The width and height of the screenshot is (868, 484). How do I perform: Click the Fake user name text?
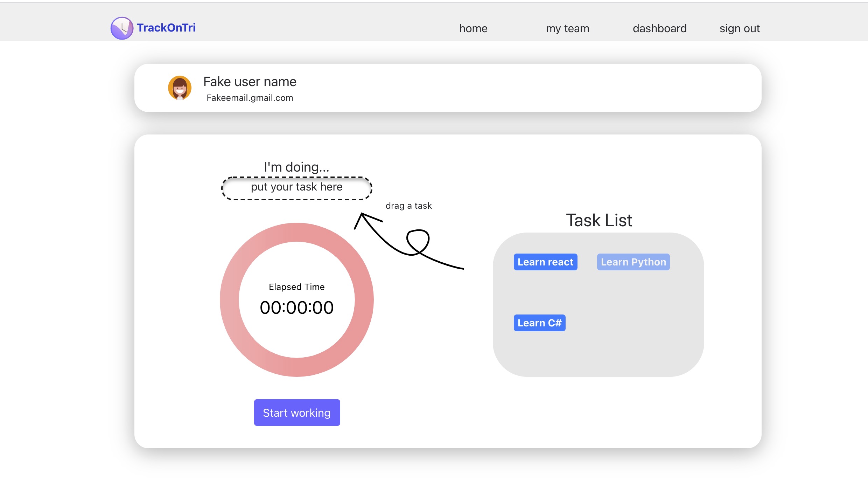click(250, 82)
